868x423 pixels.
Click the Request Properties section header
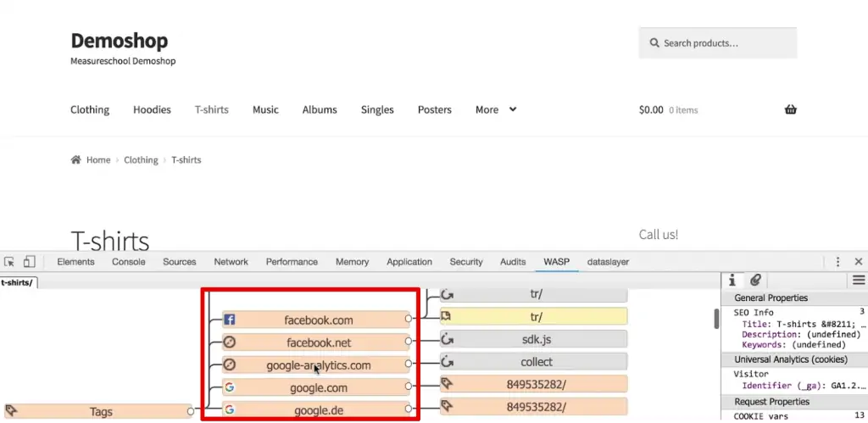[794, 402]
